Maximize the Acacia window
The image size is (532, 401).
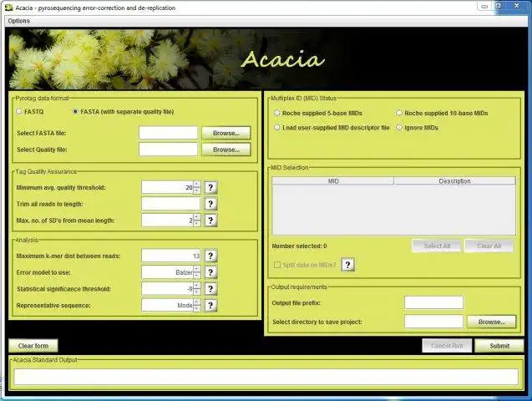(499, 6)
